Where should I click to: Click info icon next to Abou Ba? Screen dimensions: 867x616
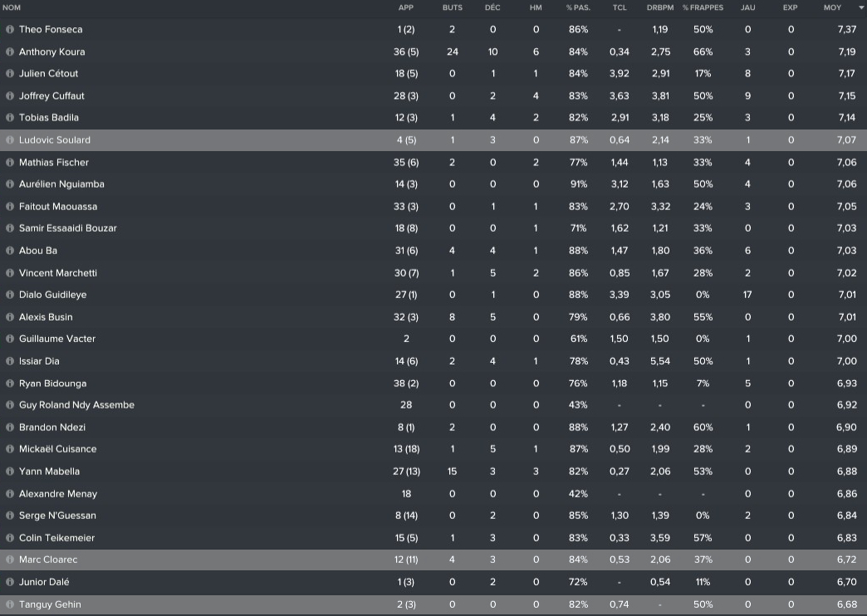point(10,251)
